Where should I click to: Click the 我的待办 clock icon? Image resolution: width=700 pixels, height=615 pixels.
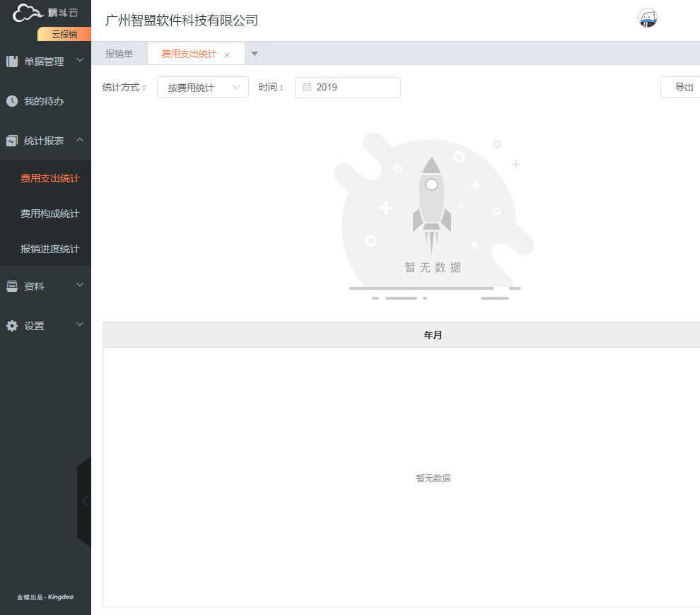[12, 101]
